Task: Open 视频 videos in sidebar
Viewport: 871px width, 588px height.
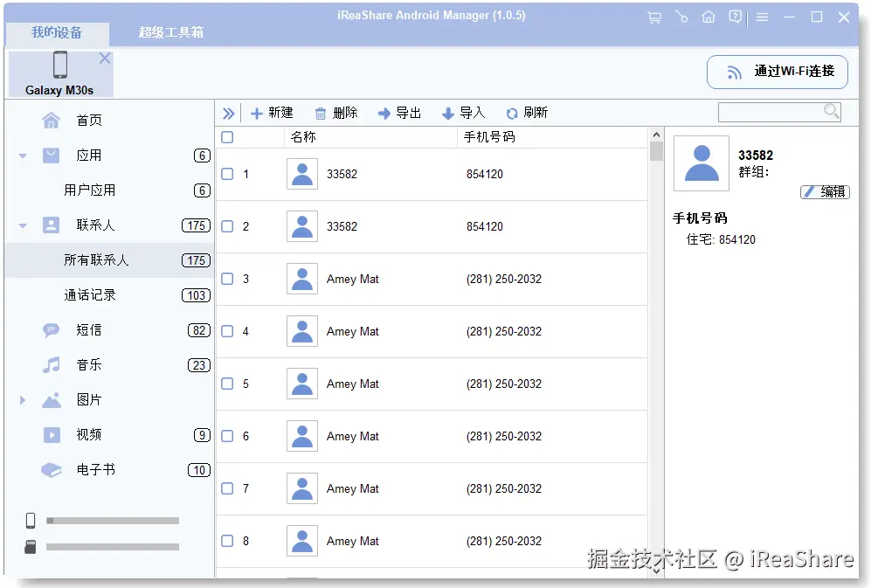Action: pyautogui.click(x=109, y=434)
